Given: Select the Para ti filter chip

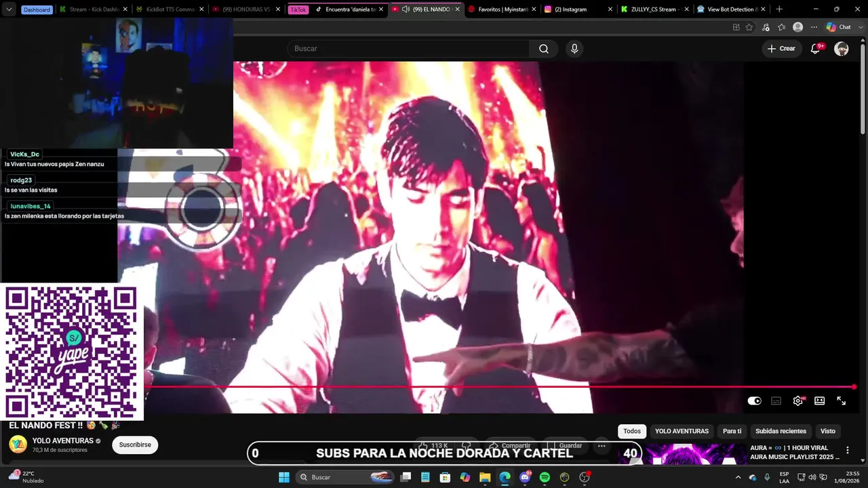Looking at the screenshot, I should (x=732, y=431).
